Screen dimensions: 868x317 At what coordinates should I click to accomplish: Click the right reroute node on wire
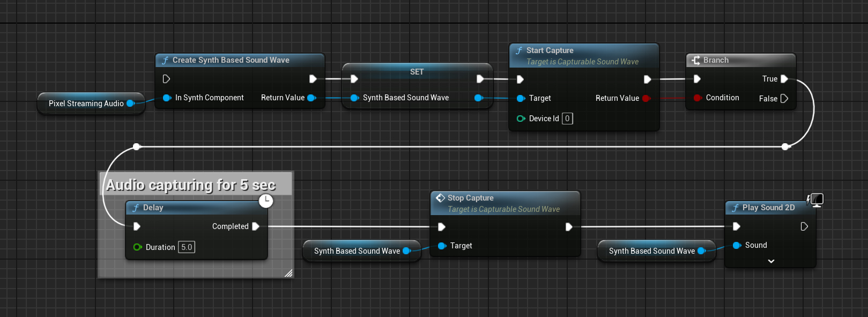785,146
